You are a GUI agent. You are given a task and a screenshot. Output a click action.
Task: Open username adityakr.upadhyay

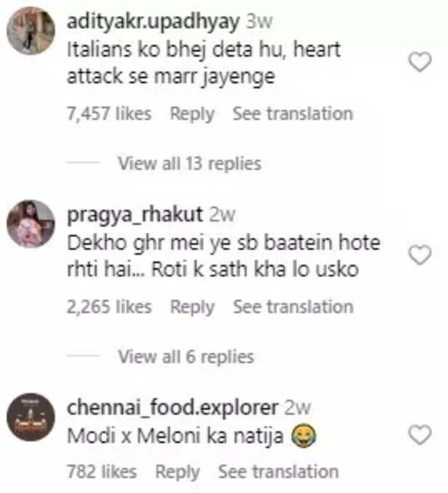(153, 22)
